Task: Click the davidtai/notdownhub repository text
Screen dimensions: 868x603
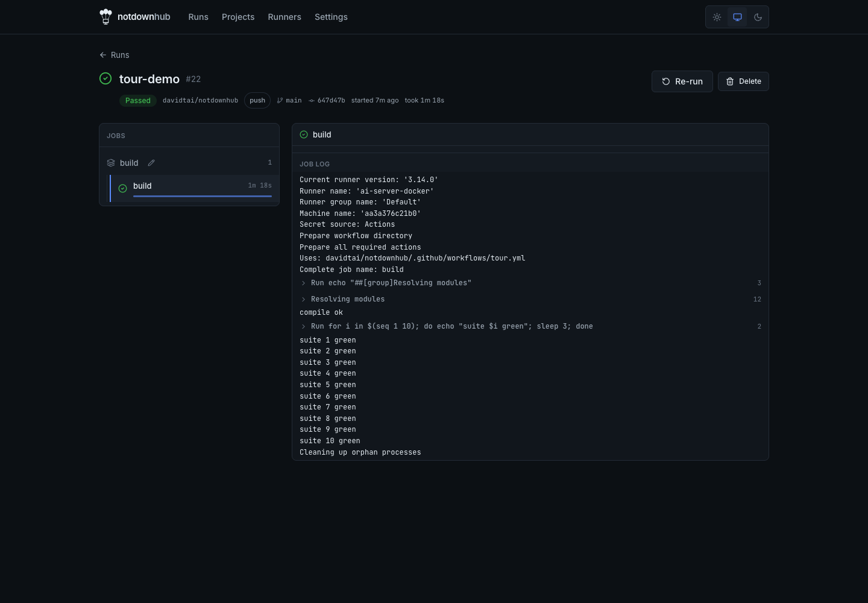Action: 200,101
